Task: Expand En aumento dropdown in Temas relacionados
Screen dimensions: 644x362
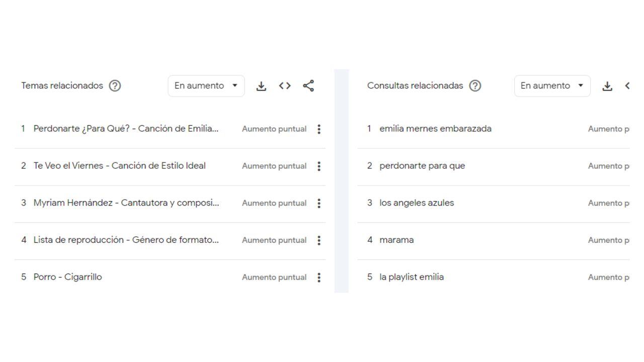Action: (x=206, y=86)
